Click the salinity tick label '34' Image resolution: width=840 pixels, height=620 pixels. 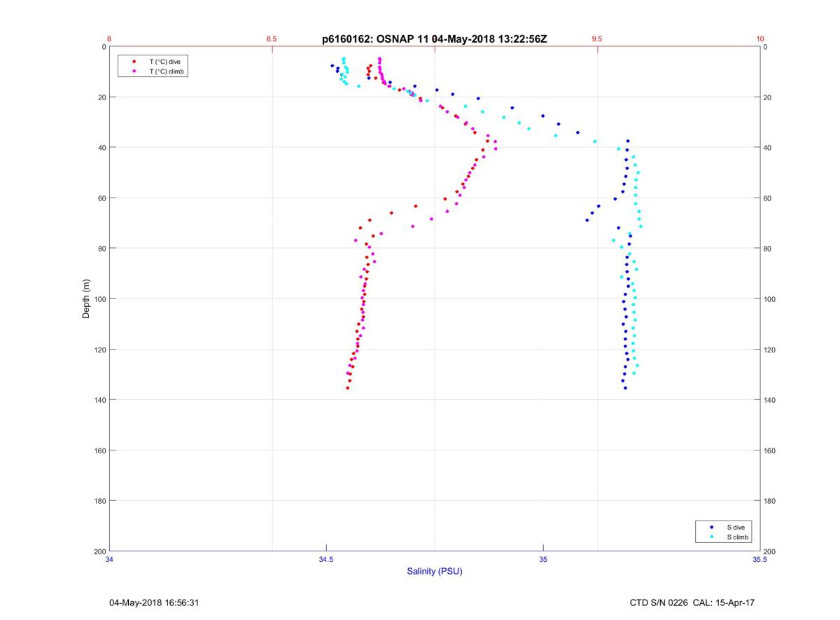(109, 560)
